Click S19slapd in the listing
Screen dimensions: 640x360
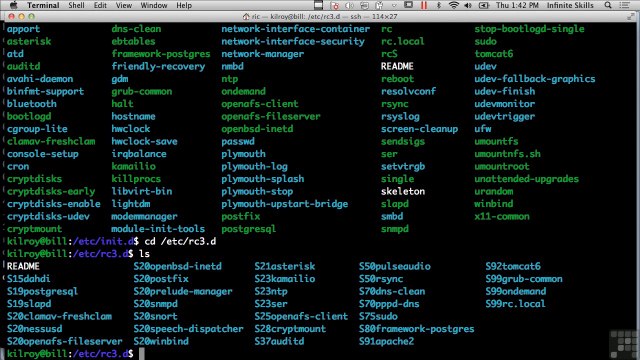(x=29, y=304)
